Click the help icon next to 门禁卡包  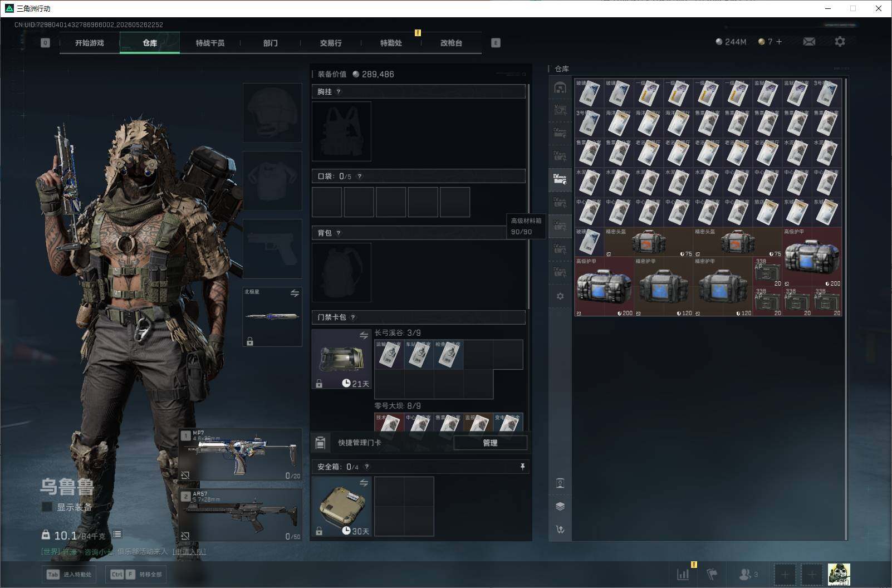(x=353, y=317)
